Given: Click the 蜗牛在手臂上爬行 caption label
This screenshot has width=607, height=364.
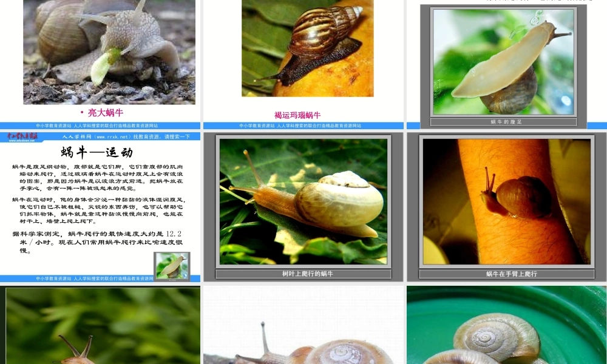Looking at the screenshot, I should tap(506, 274).
